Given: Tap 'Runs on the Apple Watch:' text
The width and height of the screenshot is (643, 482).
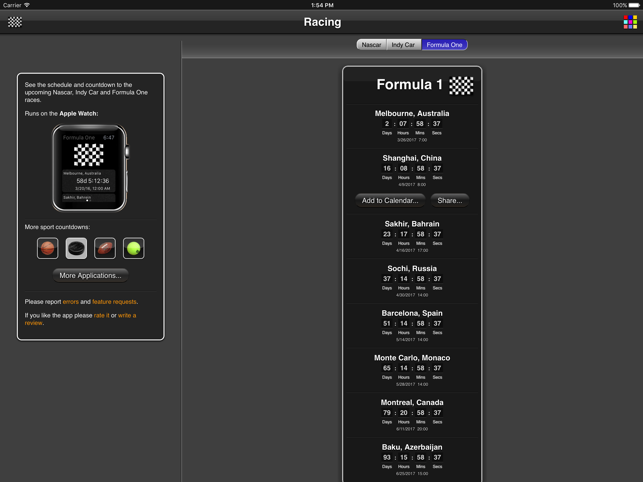Looking at the screenshot, I should 61,113.
